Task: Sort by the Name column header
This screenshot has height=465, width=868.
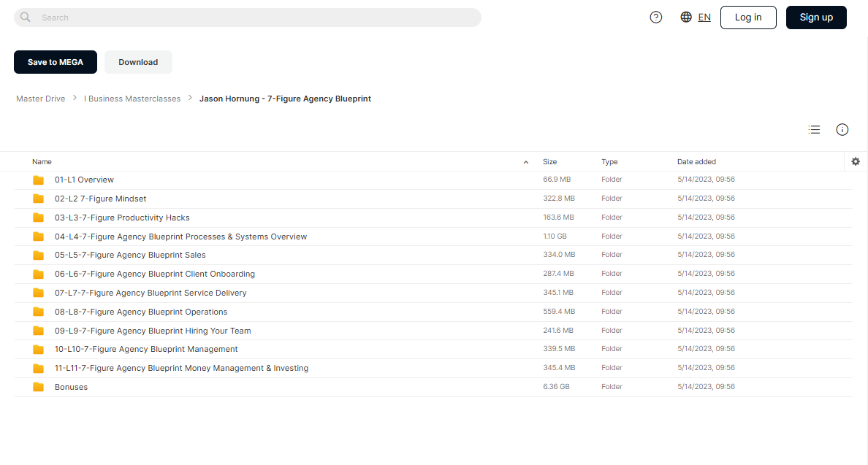Action: (x=42, y=161)
